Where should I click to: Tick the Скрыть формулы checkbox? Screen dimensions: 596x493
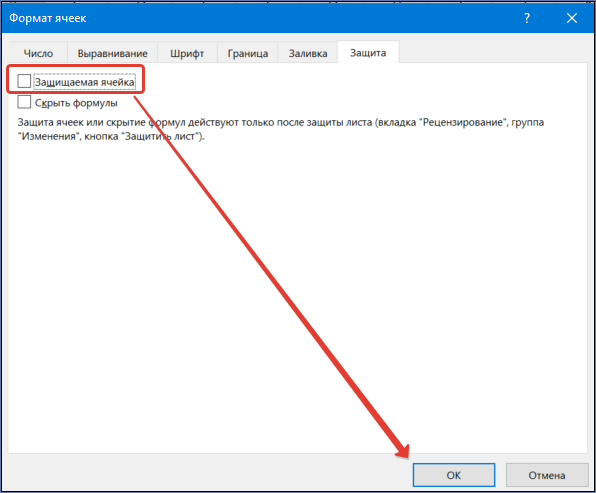pos(24,102)
